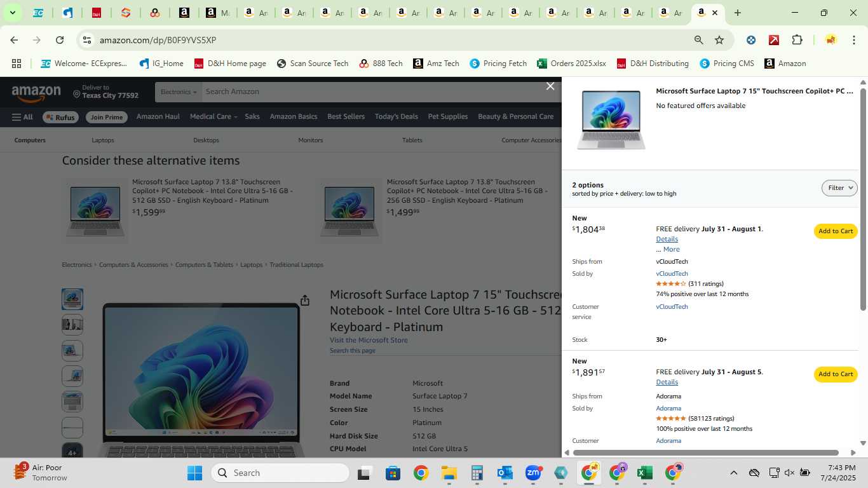Click the red arrow extension icon
The width and height of the screenshot is (868, 488).
774,40
